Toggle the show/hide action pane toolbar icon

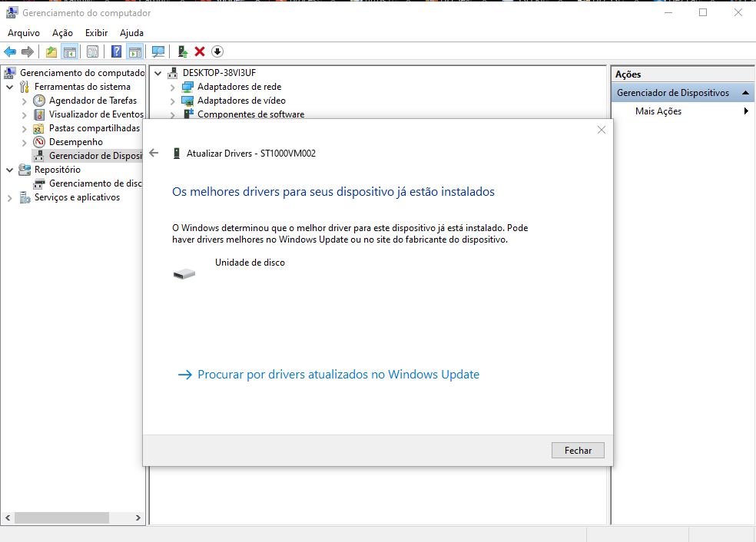click(x=135, y=51)
